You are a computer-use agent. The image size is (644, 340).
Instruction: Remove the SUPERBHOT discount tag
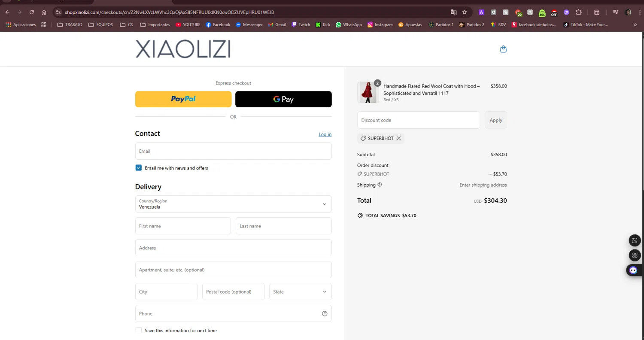coord(399,138)
